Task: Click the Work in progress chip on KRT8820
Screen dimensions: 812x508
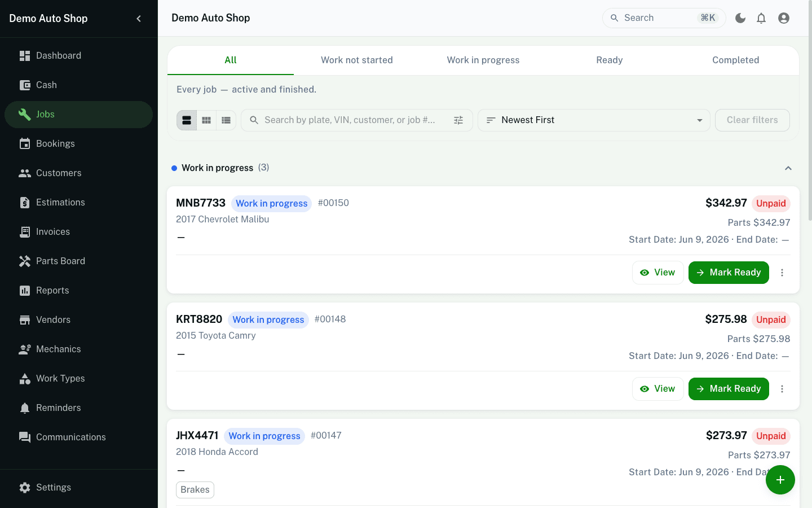Action: point(268,319)
